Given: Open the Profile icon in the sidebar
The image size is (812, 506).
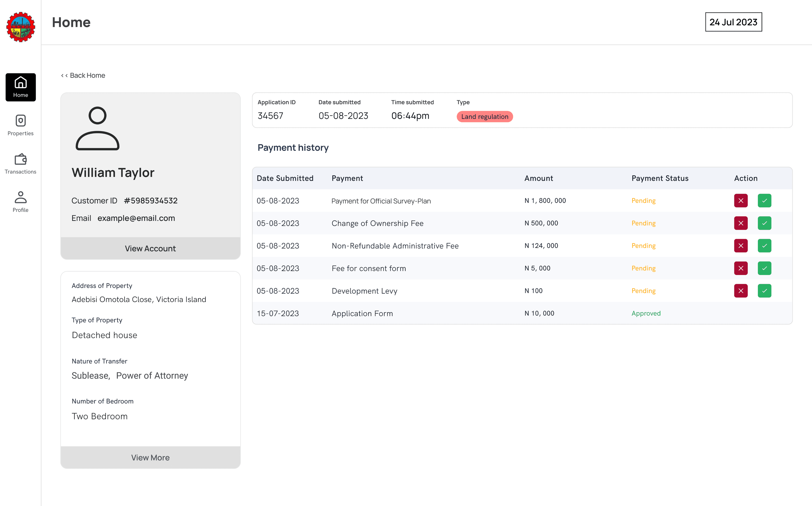Looking at the screenshot, I should 21,201.
